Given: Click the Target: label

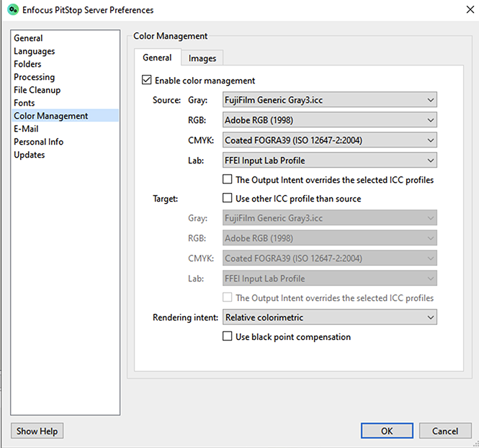Looking at the screenshot, I should [x=165, y=199].
